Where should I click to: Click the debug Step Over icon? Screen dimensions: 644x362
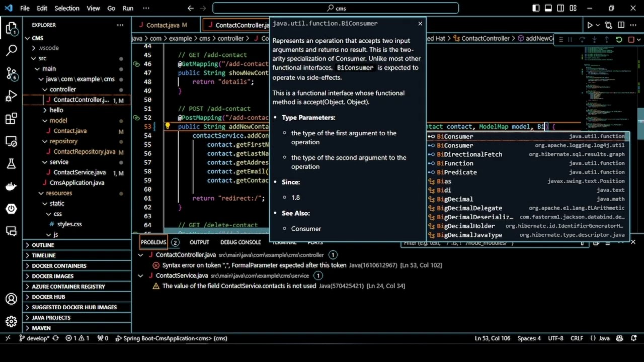[582, 40]
